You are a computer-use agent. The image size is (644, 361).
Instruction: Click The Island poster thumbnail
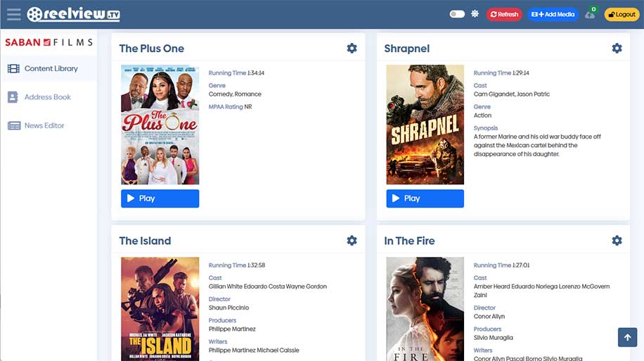click(160, 309)
